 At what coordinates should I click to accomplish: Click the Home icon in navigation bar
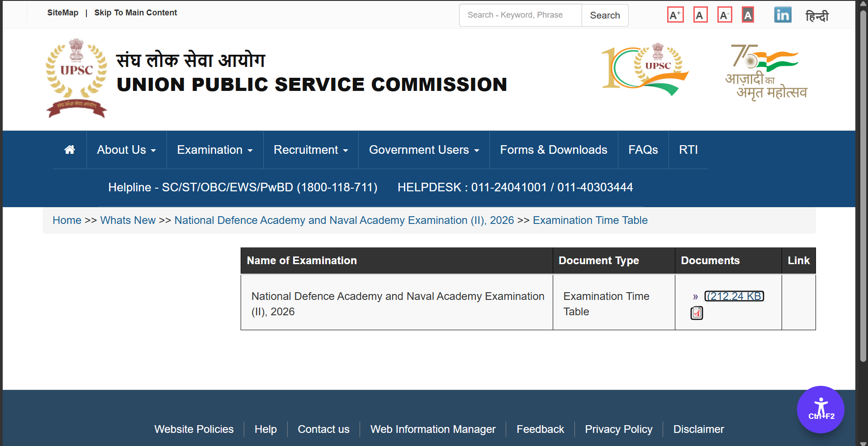pos(70,150)
